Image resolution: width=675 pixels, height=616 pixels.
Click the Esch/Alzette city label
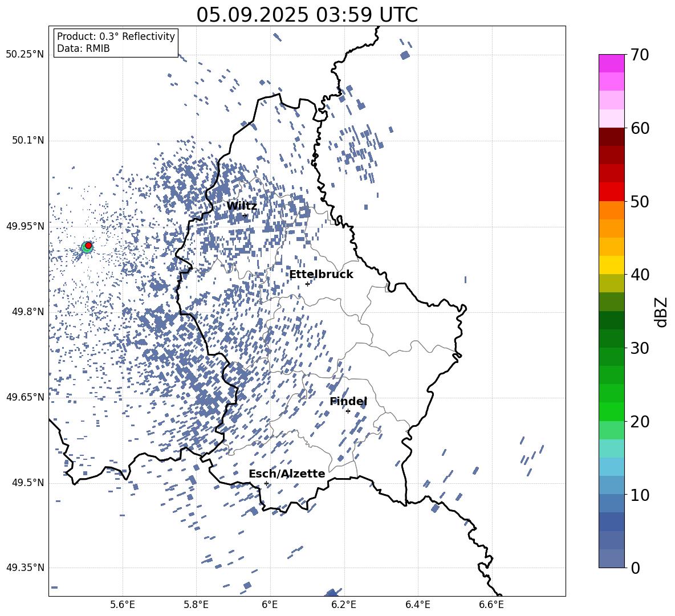pos(287,474)
